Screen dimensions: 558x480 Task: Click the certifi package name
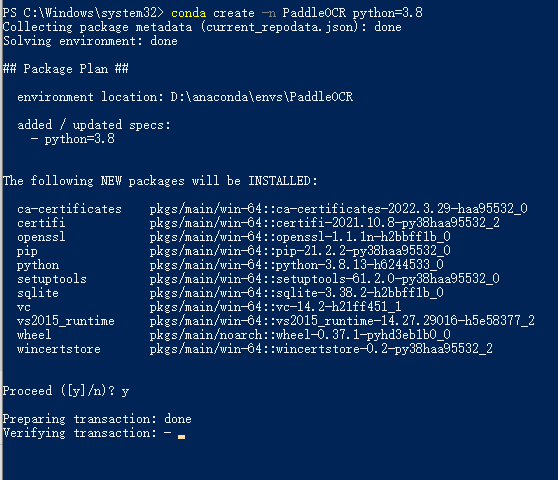41,223
